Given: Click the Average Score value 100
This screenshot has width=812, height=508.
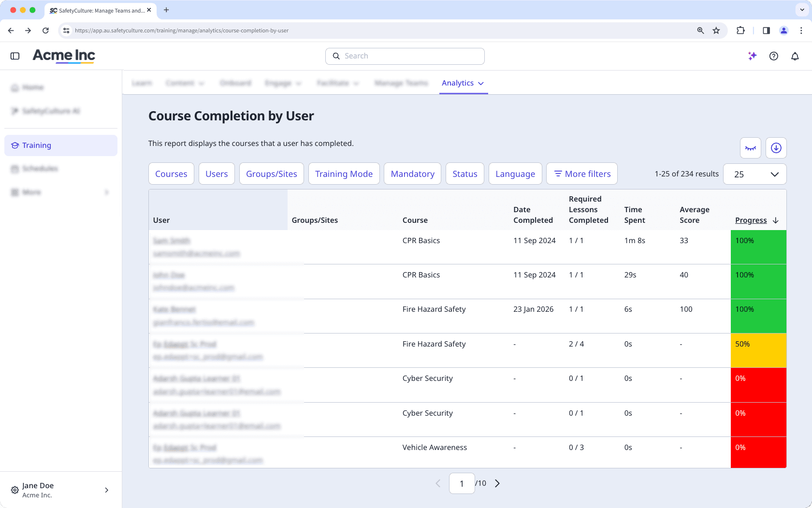Looking at the screenshot, I should click(x=686, y=309).
